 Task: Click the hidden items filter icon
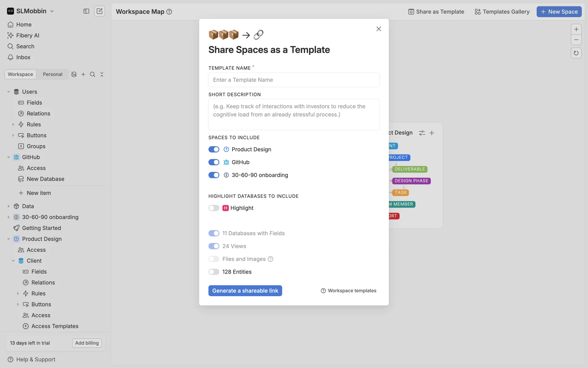74,75
